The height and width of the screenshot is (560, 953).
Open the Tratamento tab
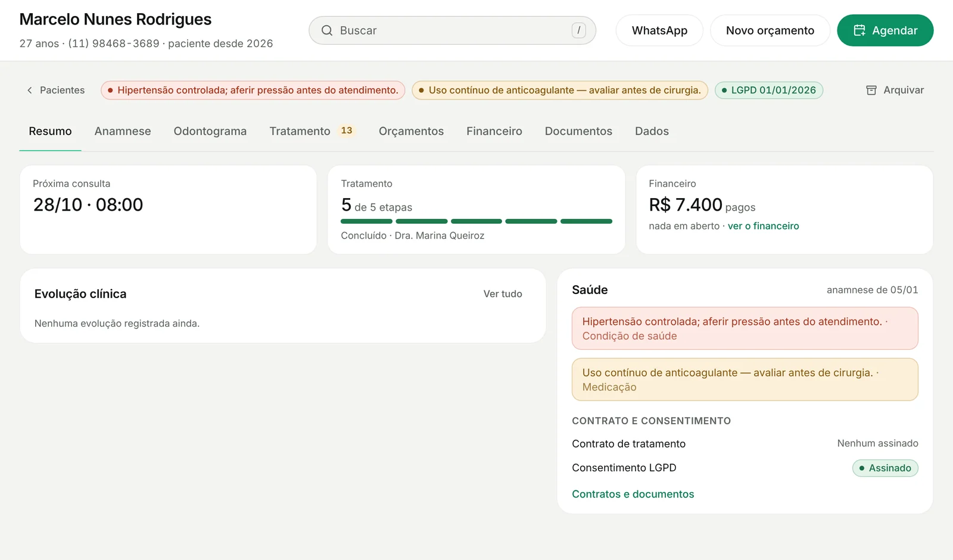312,131
